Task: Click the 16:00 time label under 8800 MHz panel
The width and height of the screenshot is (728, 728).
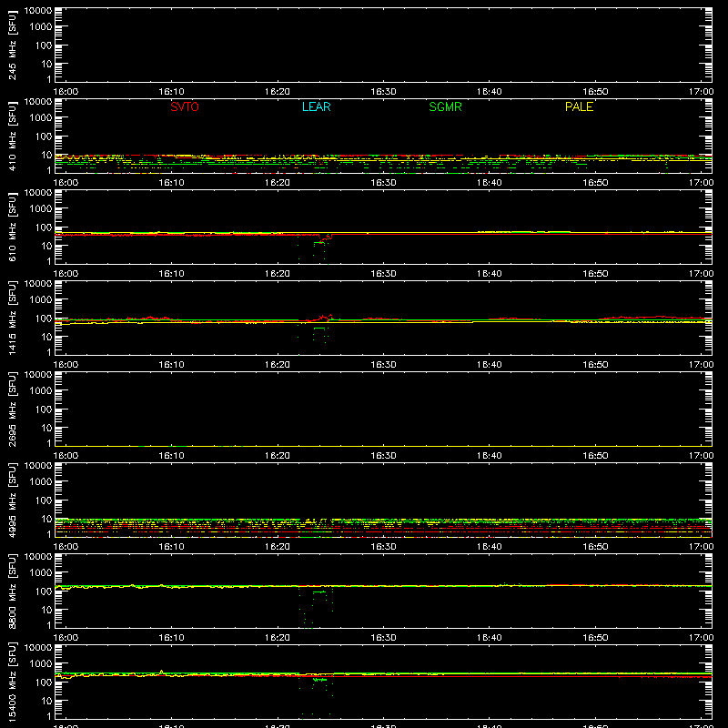Action: pyautogui.click(x=66, y=638)
